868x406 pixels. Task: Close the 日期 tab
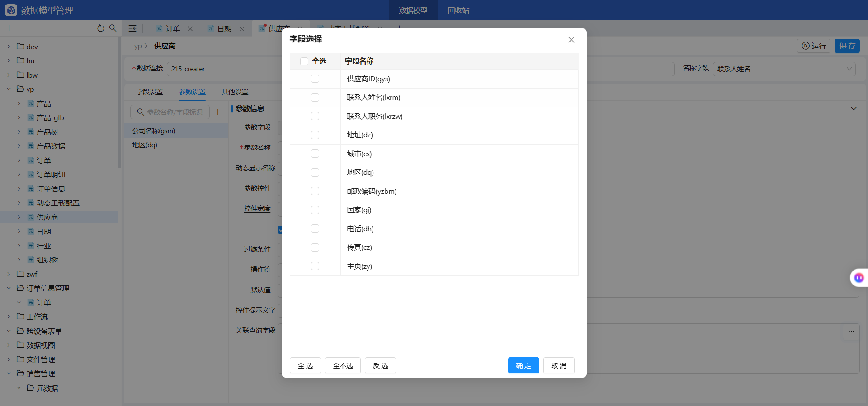point(242,28)
